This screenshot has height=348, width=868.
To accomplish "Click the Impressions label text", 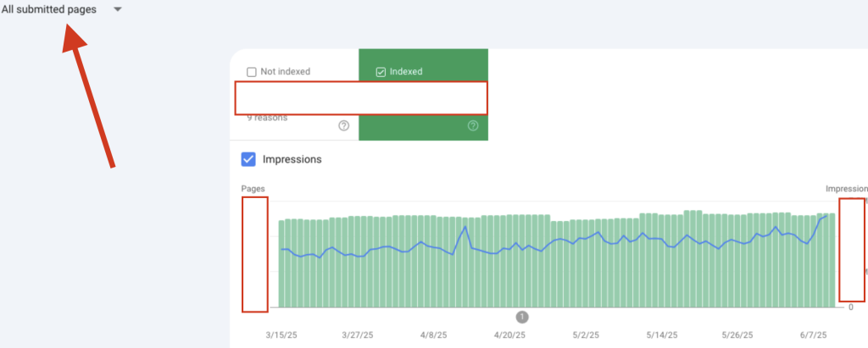I will pyautogui.click(x=292, y=159).
